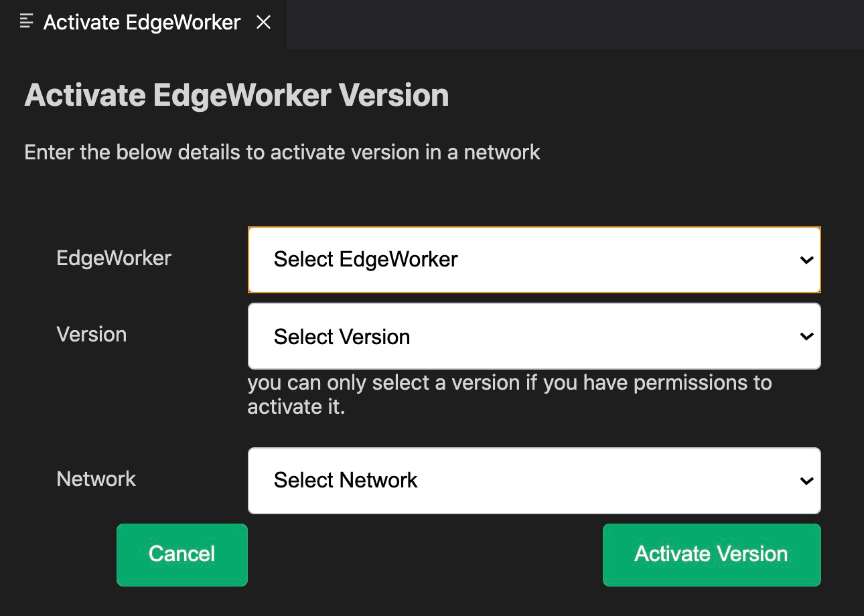Image resolution: width=864 pixels, height=616 pixels.
Task: Click the chevron arrow in EdgeWorker dropdown
Action: [806, 260]
